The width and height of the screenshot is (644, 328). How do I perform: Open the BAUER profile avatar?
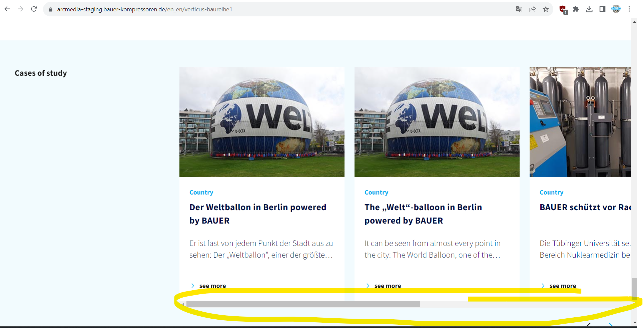click(x=616, y=9)
